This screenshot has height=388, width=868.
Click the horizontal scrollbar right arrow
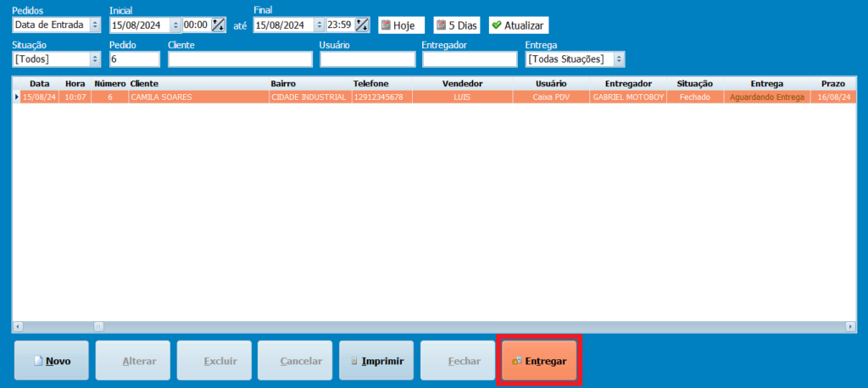(x=850, y=326)
